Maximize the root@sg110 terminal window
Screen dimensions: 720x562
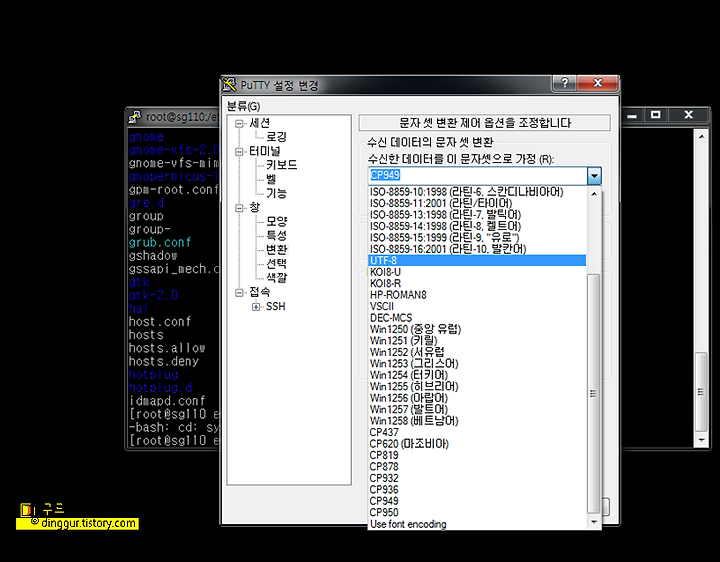tap(655, 115)
